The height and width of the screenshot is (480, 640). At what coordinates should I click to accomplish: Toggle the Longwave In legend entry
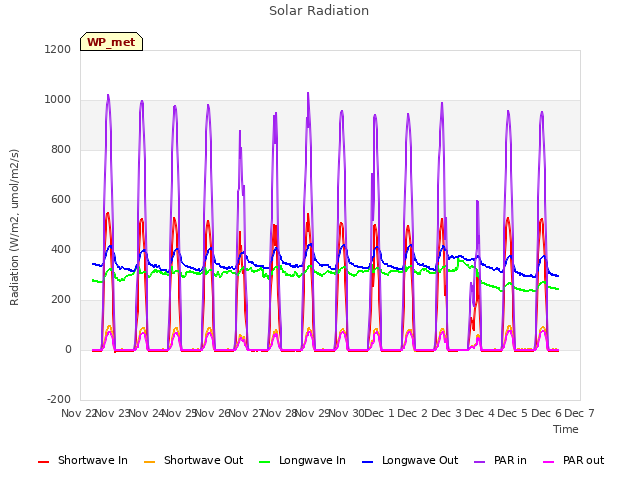302,460
